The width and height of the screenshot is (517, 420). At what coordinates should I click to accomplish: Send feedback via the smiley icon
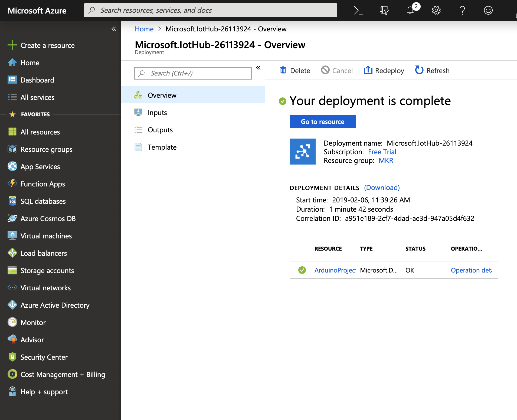click(x=488, y=10)
